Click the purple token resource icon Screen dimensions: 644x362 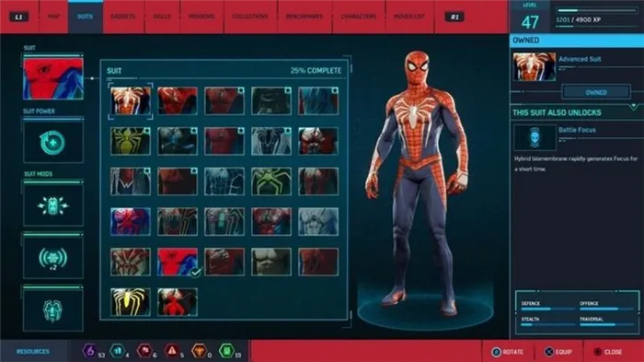[89, 351]
